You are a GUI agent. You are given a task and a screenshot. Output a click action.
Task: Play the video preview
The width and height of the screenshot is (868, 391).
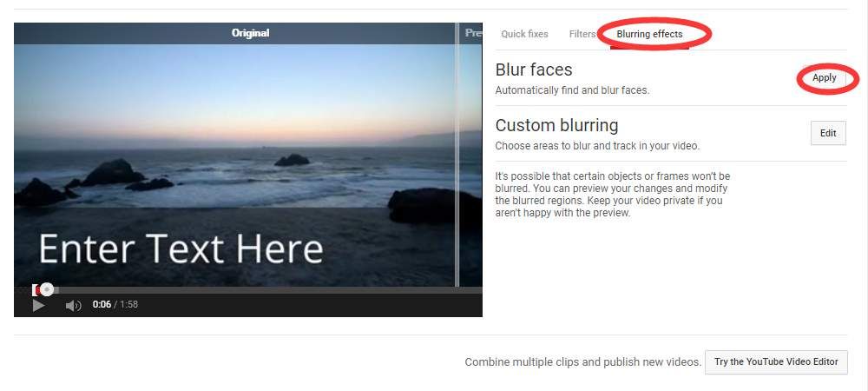[38, 305]
